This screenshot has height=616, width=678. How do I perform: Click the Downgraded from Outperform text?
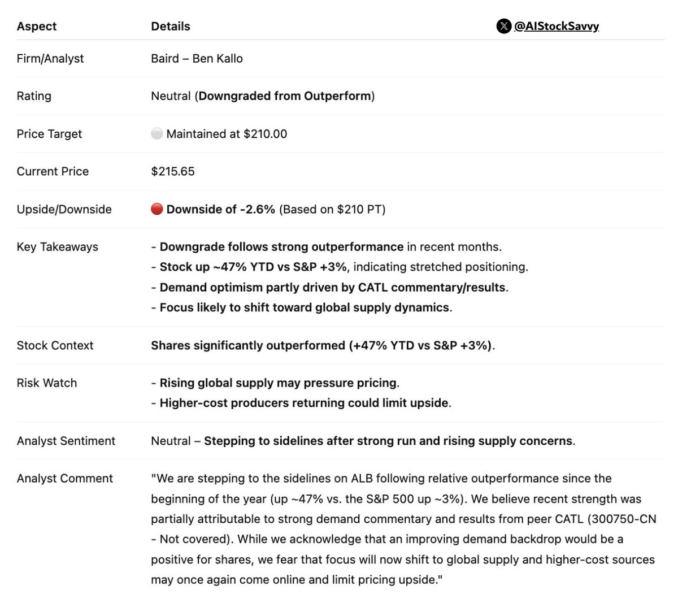click(x=285, y=96)
